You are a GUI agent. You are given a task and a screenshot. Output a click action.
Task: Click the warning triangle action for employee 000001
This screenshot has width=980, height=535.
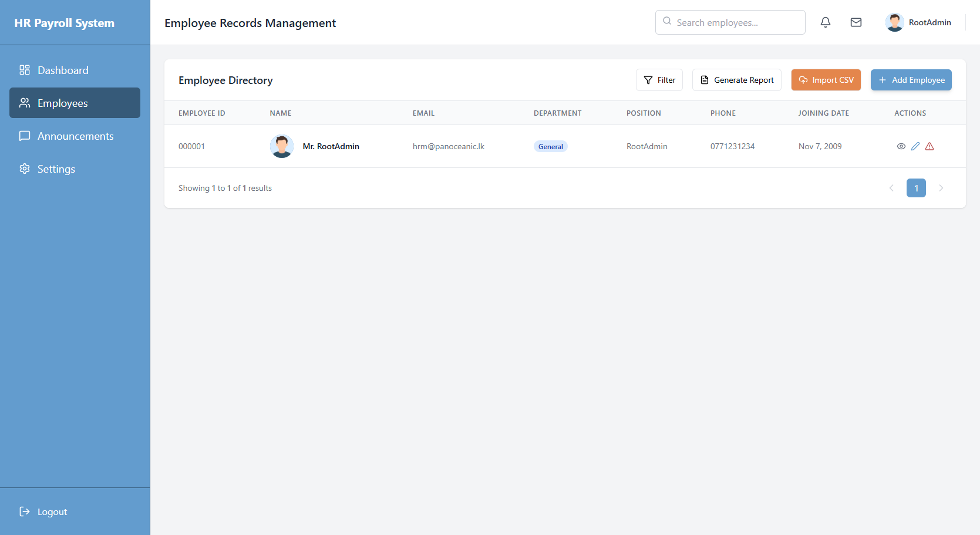[930, 146]
